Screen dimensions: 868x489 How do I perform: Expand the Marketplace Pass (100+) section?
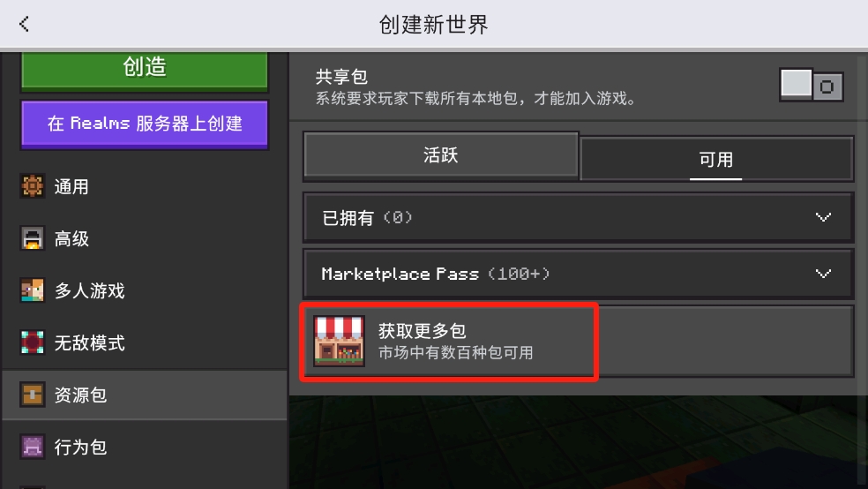578,274
